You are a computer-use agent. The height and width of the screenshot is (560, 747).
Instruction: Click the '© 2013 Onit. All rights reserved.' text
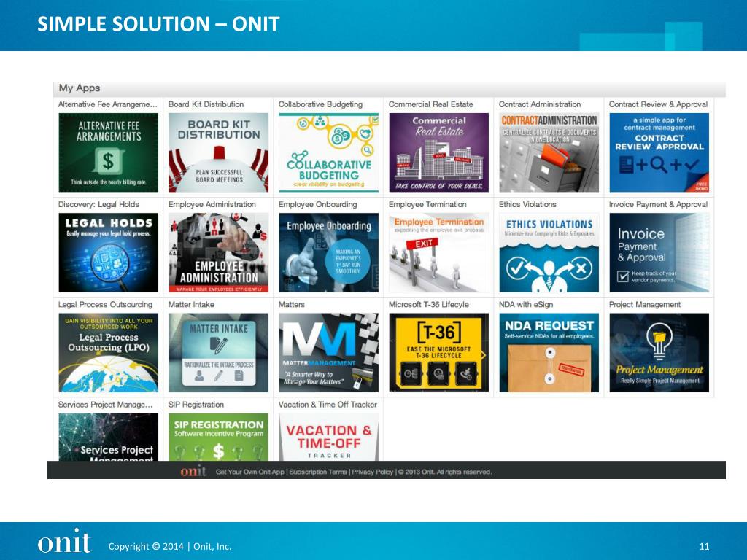point(445,472)
